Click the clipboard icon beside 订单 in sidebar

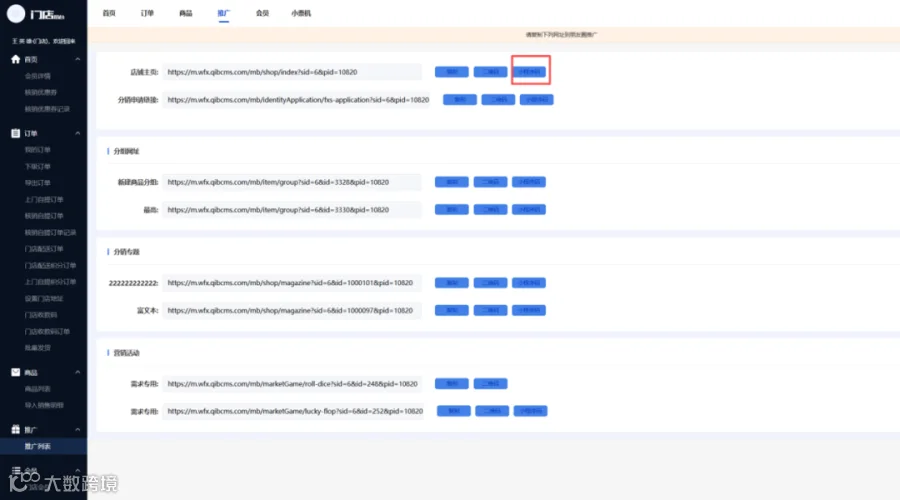[15, 133]
